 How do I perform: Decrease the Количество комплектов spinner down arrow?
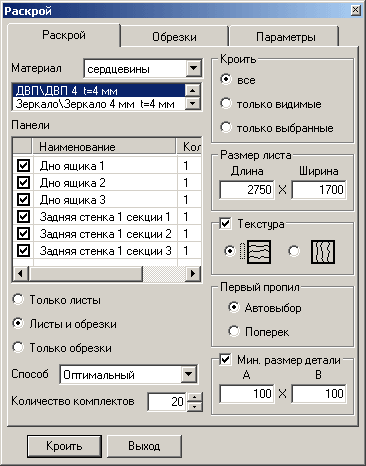(x=195, y=406)
